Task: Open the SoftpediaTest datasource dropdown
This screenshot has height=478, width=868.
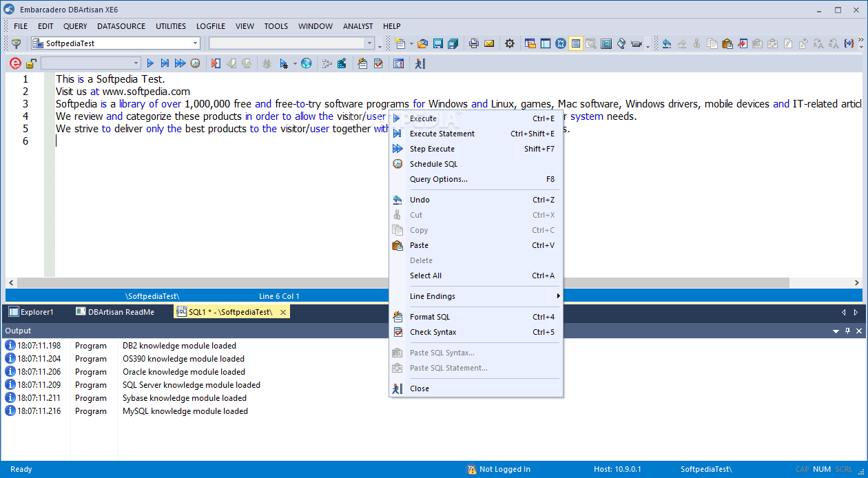Action: point(196,43)
